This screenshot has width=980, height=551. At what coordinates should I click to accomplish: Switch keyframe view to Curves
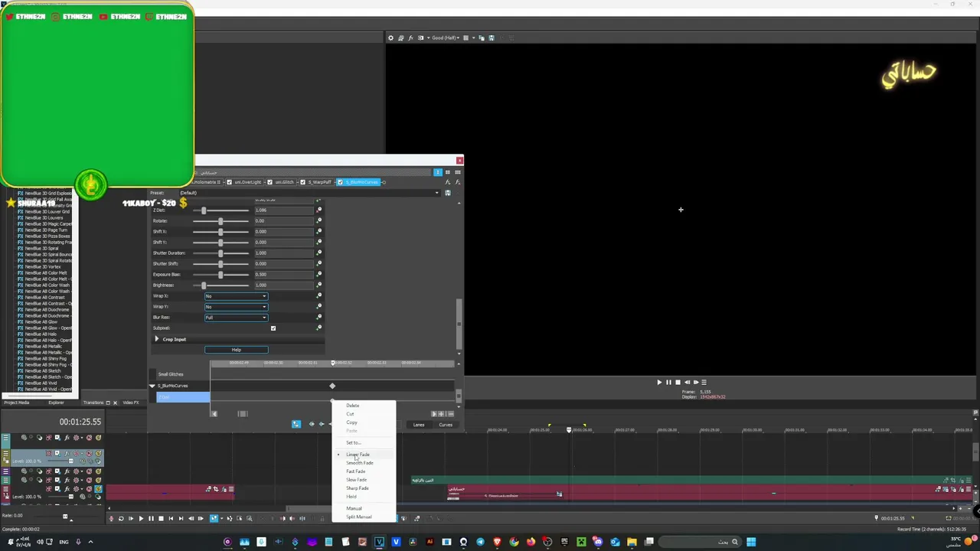446,425
